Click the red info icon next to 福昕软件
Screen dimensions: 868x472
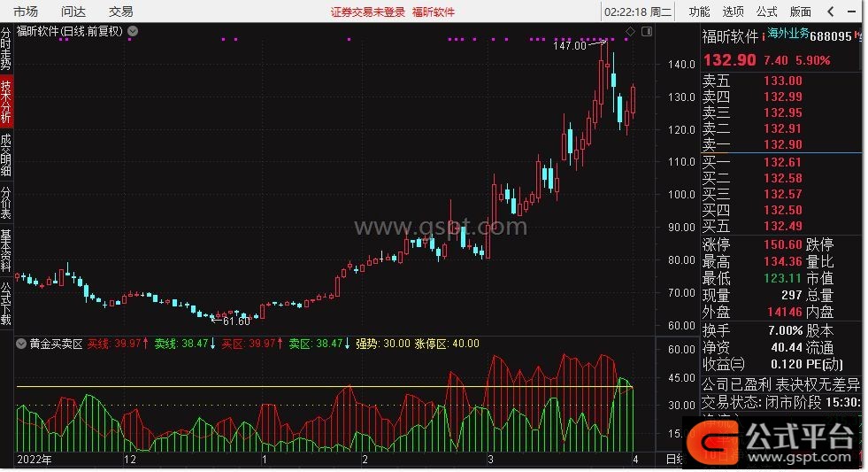point(764,37)
